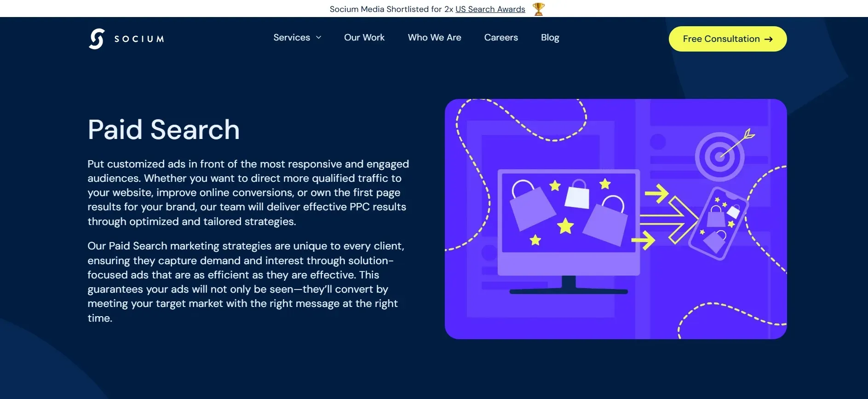Click the Socium S logo icon
868x399 pixels.
(x=97, y=39)
